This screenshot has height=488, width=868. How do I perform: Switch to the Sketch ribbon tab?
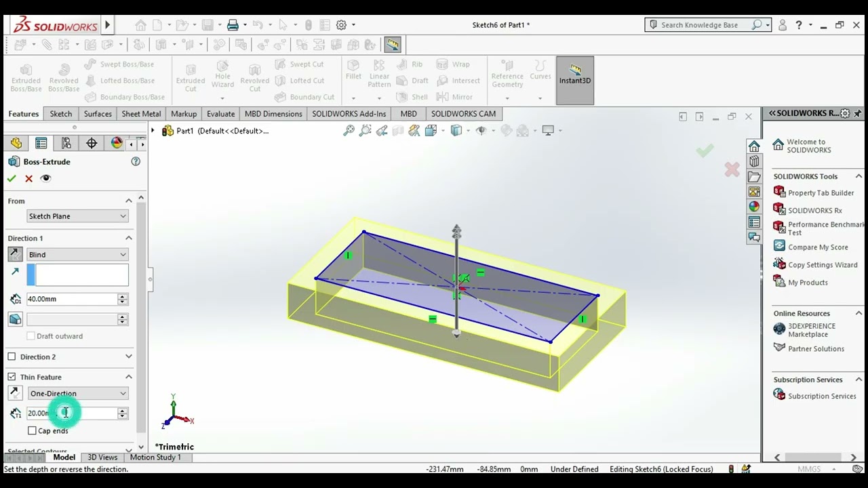point(60,114)
